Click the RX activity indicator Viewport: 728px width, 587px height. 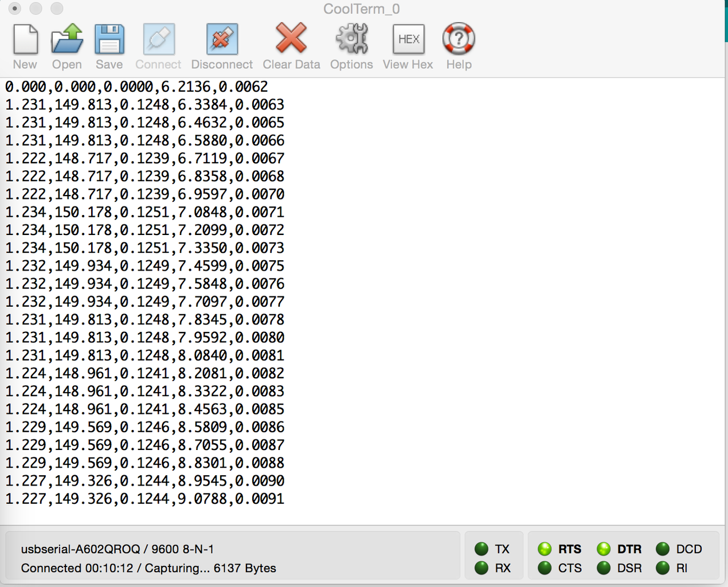pyautogui.click(x=481, y=568)
